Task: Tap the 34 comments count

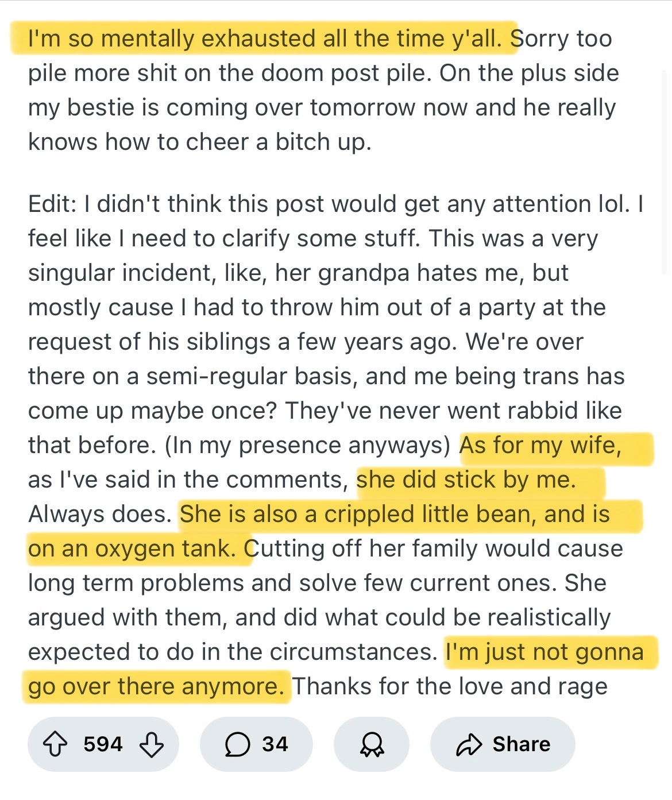Action: (275, 744)
